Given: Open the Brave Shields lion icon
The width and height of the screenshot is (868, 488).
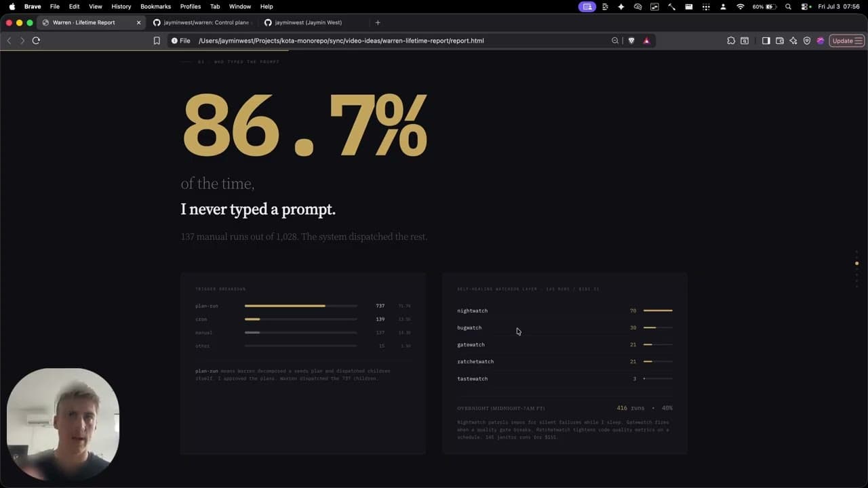Looking at the screenshot, I should 631,41.
